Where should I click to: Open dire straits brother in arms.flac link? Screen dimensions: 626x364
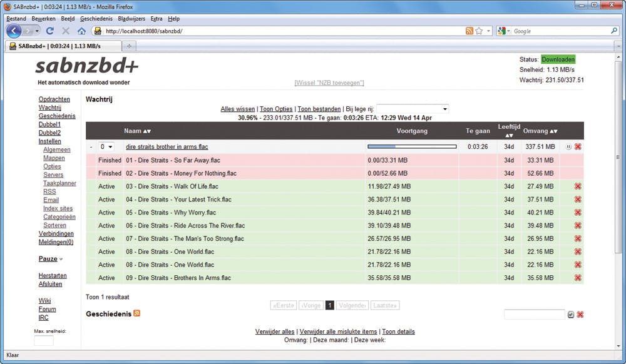click(167, 147)
